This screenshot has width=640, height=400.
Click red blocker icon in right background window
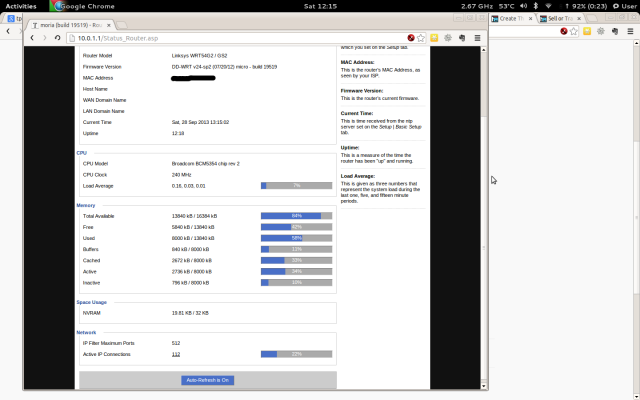click(x=564, y=31)
